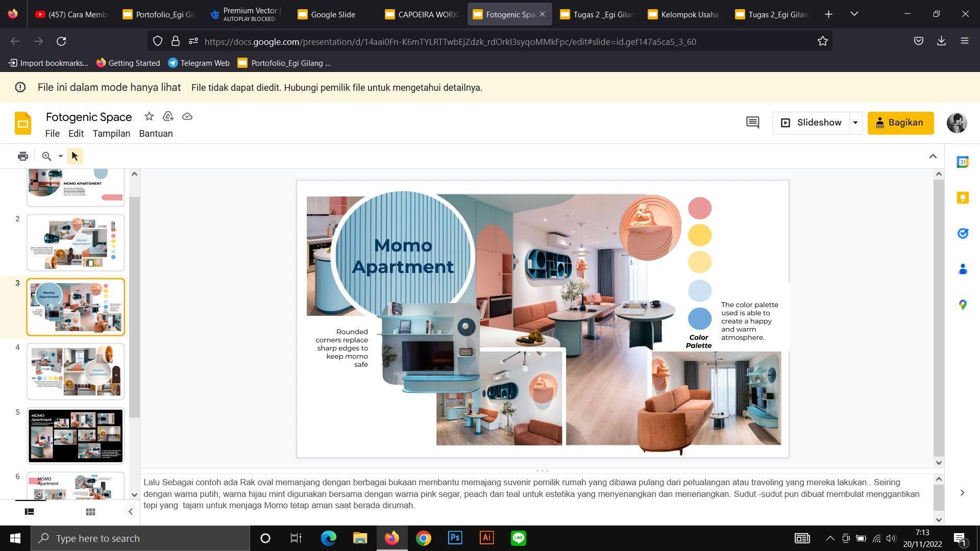Open Google Tasks side panel icon
980x551 pixels.
[x=963, y=233]
